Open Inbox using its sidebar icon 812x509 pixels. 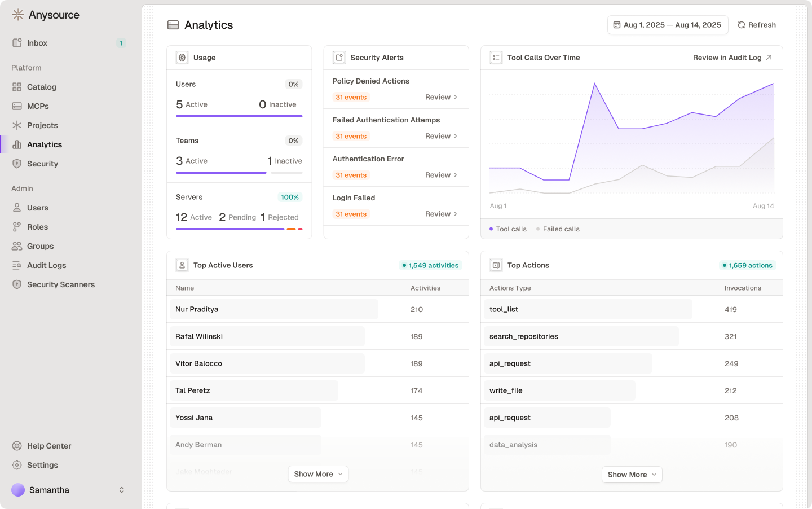[x=17, y=42]
